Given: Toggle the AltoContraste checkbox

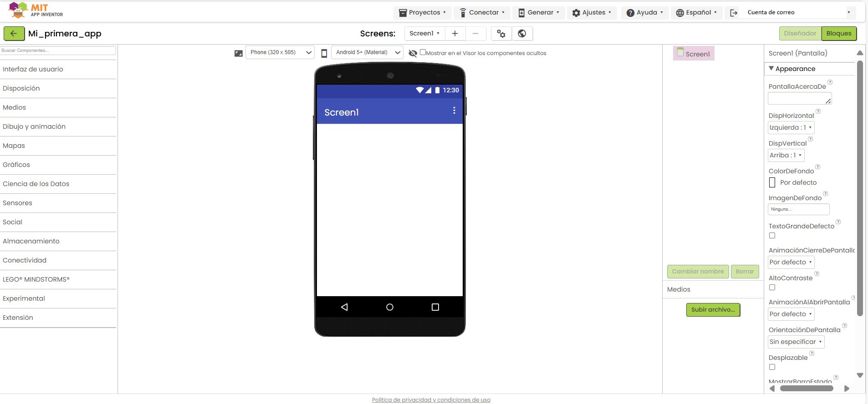Looking at the screenshot, I should click(772, 288).
